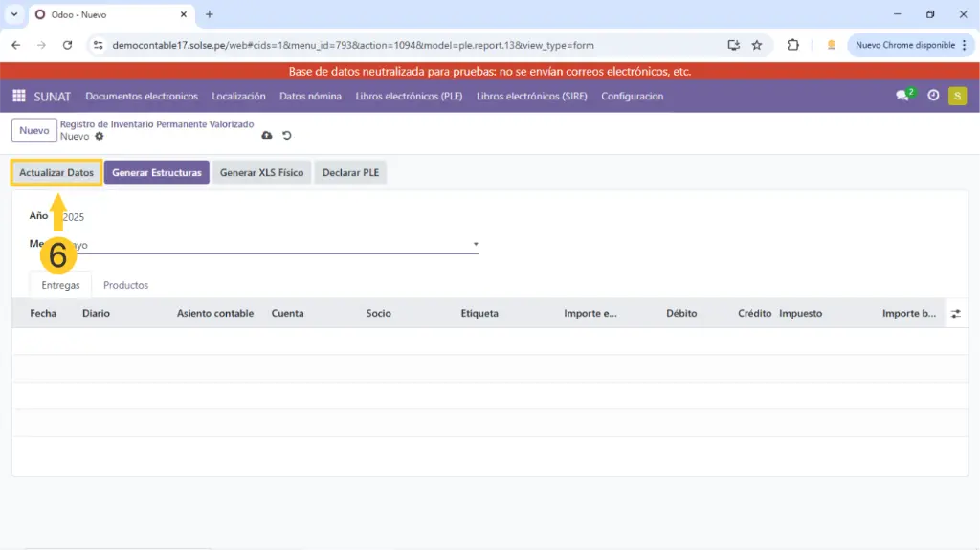Viewport: 980px width, 550px height.
Task: Open the Localización menu
Action: coord(238,96)
